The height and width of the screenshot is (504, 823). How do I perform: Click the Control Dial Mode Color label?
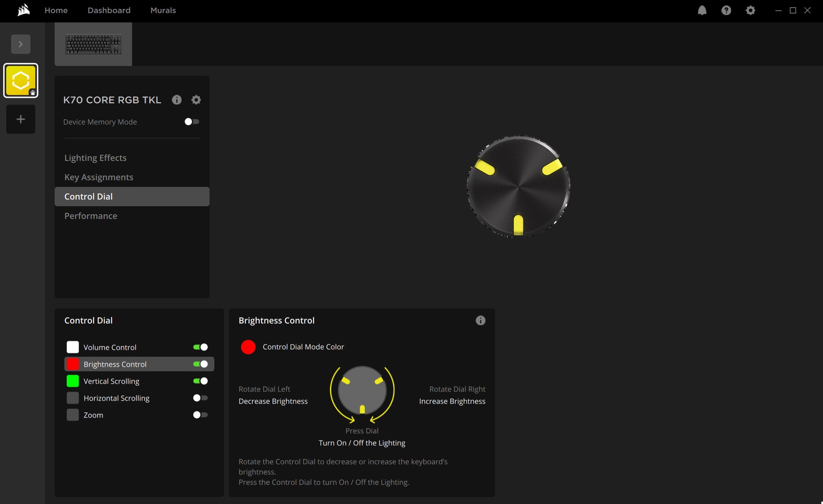point(303,347)
